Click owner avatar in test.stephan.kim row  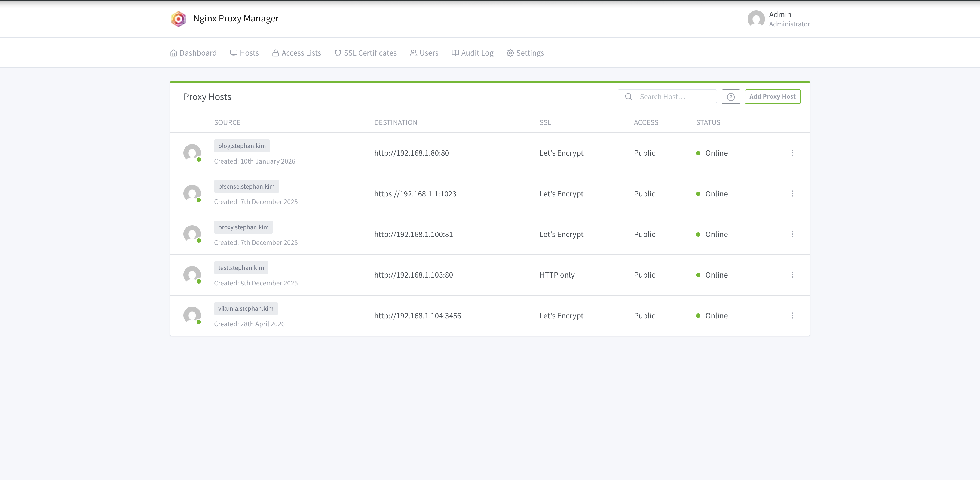(192, 275)
